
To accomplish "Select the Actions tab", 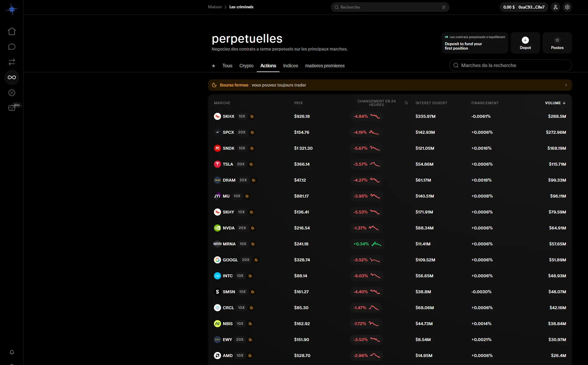I will [x=268, y=66].
